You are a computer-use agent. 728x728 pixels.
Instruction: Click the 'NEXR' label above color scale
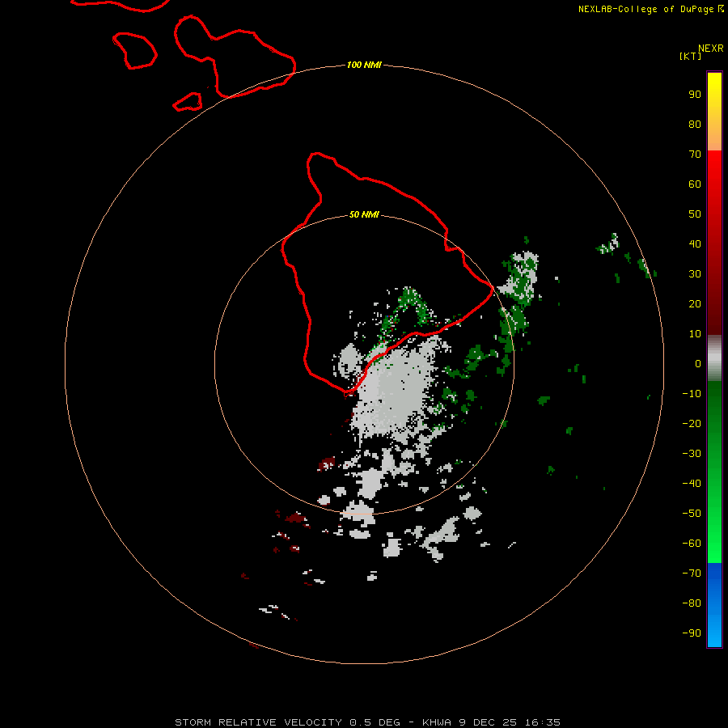711,49
